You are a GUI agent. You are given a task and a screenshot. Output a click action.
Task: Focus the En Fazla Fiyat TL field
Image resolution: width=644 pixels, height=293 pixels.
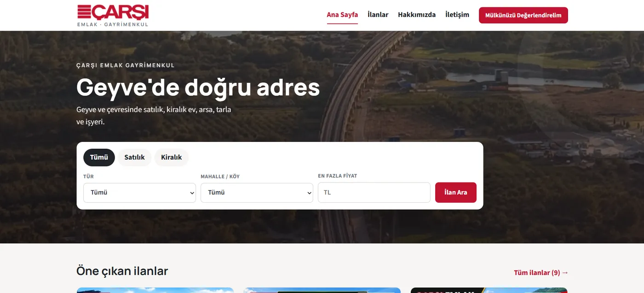pyautogui.click(x=374, y=193)
